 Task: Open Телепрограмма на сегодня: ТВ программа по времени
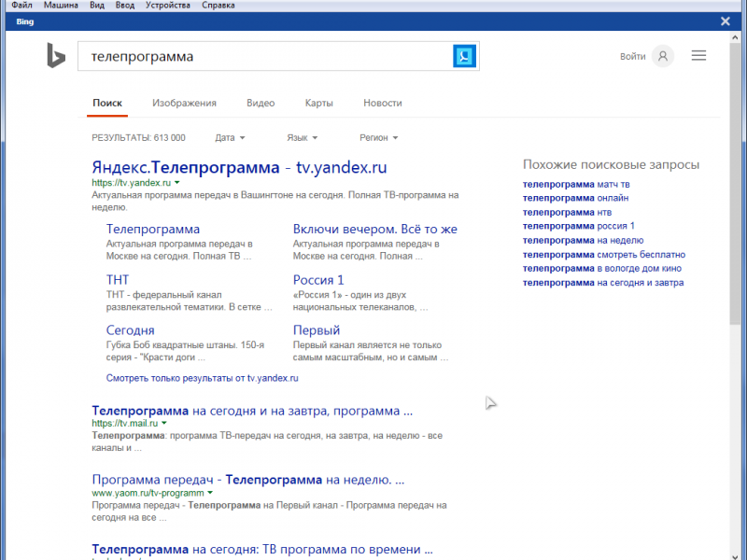262,549
